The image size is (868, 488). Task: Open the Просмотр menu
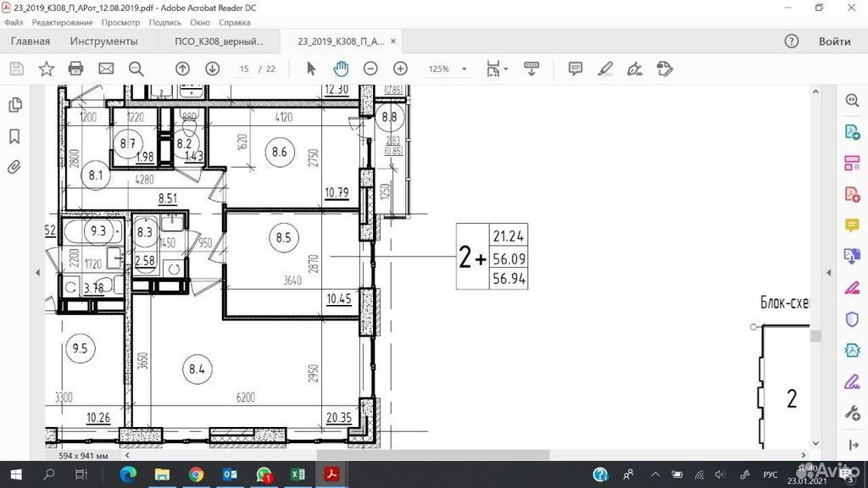(x=120, y=23)
